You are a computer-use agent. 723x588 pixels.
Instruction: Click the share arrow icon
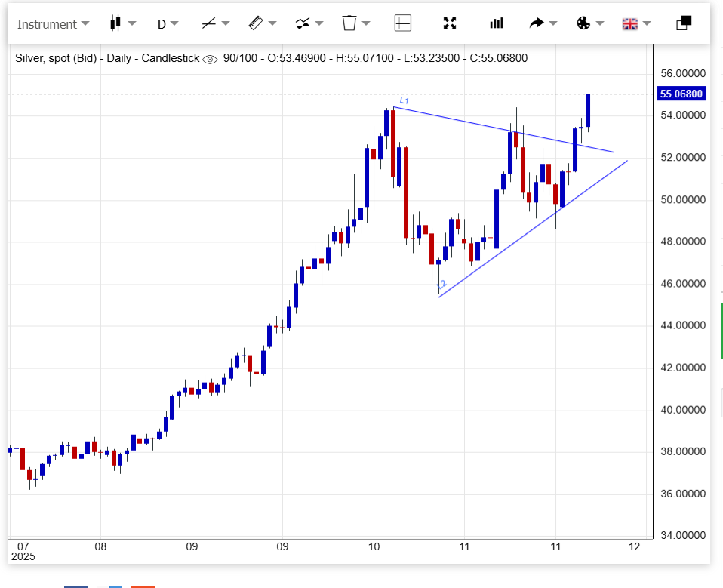point(537,23)
